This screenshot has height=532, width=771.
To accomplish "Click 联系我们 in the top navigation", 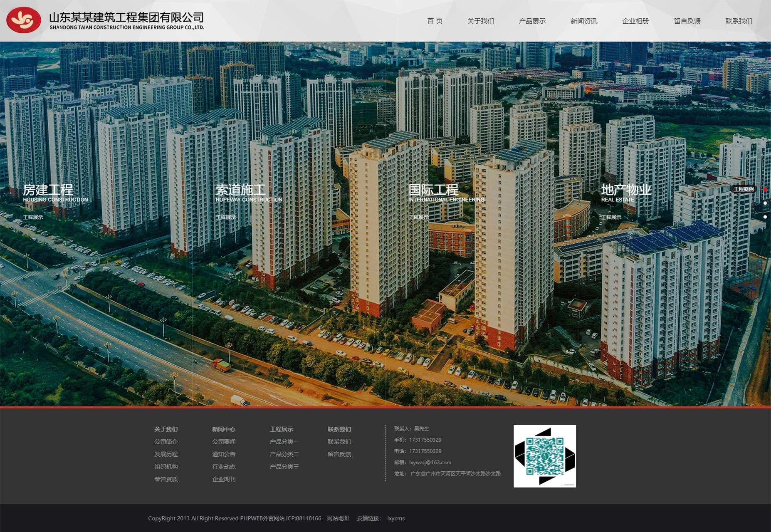I will (739, 21).
